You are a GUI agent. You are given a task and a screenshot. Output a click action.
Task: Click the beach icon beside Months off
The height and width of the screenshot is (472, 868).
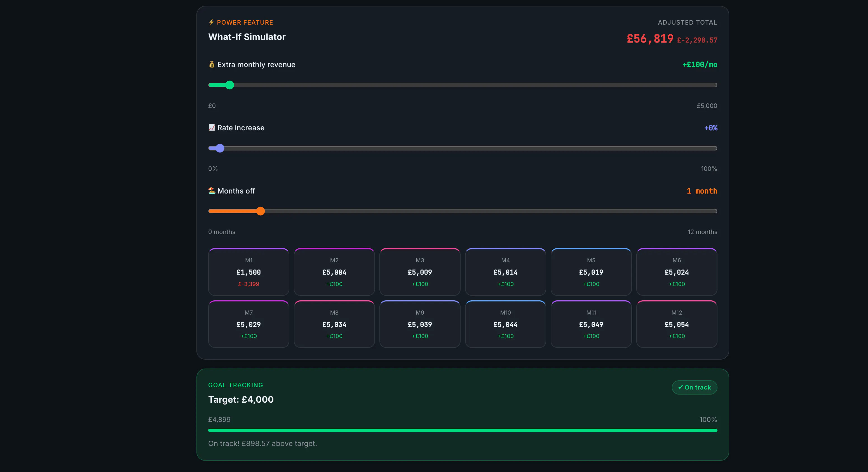212,191
